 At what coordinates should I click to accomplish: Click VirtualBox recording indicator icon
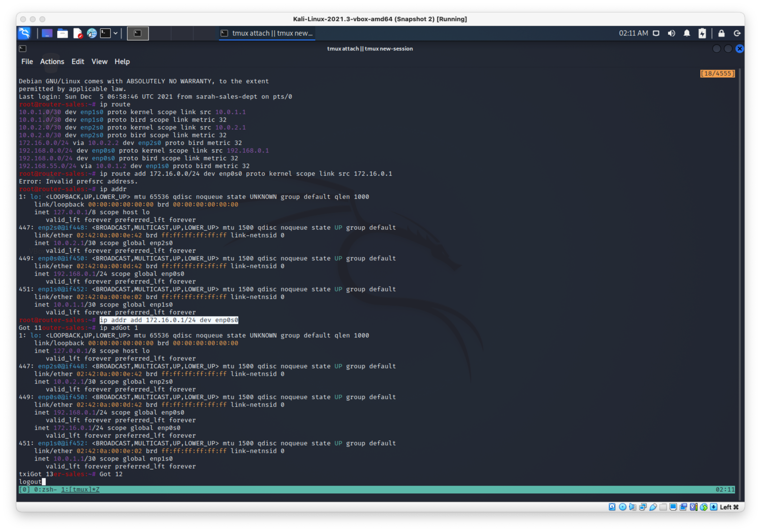(x=683, y=507)
